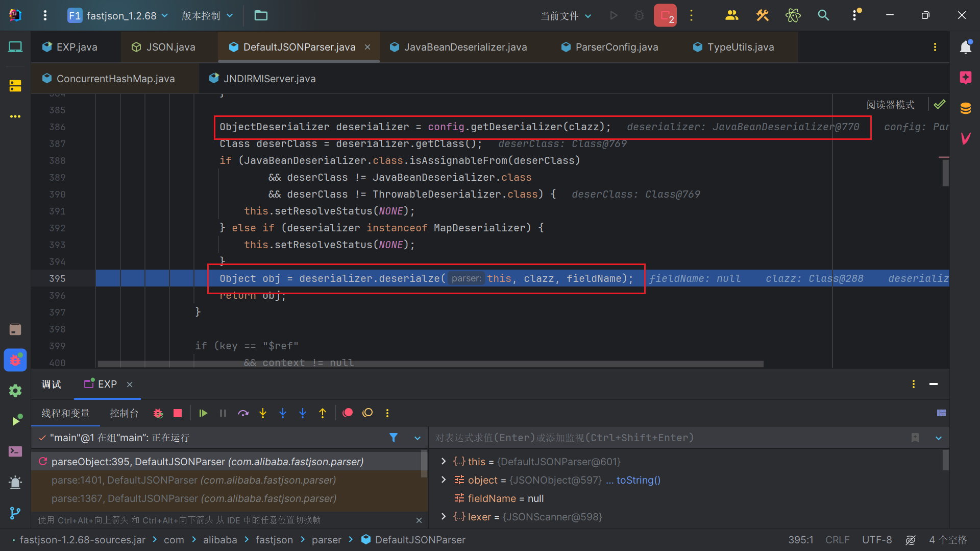Image resolution: width=980 pixels, height=551 pixels.
Task: Open the project folder icon in the title bar
Action: (x=261, y=15)
